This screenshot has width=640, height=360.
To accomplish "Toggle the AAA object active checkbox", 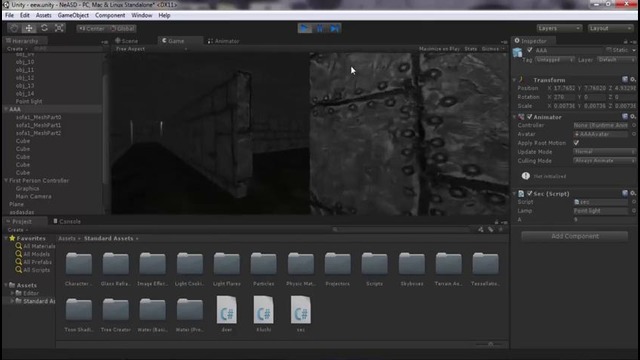I will [529, 50].
